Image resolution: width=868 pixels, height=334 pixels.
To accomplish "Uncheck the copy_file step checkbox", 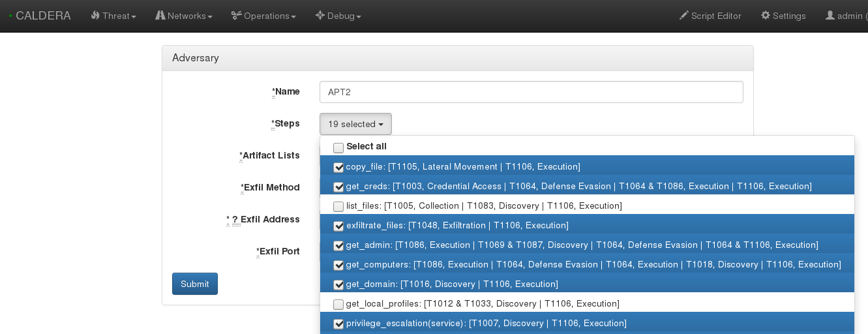I will coord(338,167).
